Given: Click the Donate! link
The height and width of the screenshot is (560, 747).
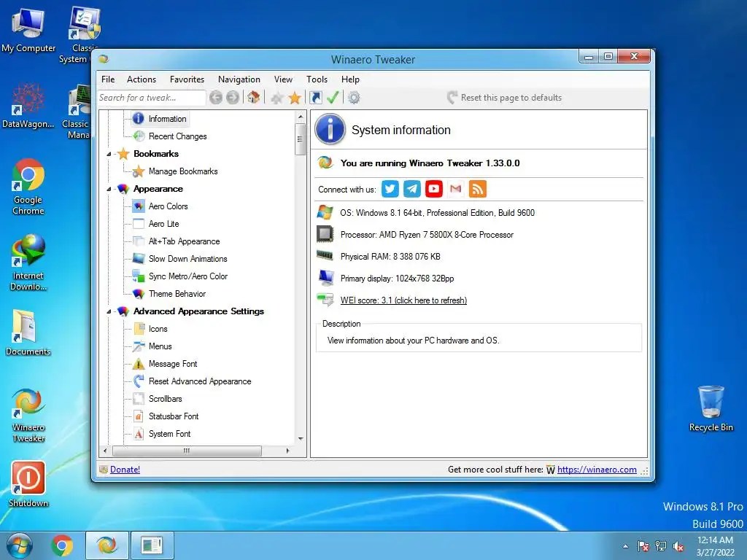Looking at the screenshot, I should click(125, 470).
